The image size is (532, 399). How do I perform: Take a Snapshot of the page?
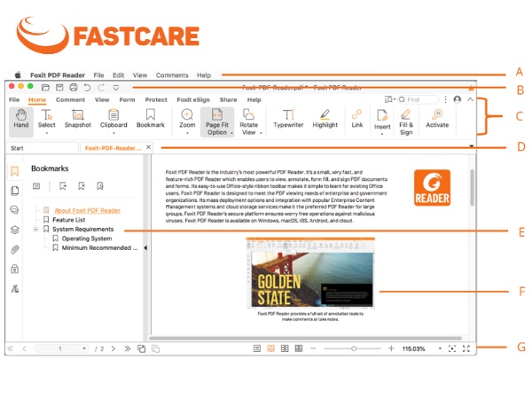[x=78, y=119]
